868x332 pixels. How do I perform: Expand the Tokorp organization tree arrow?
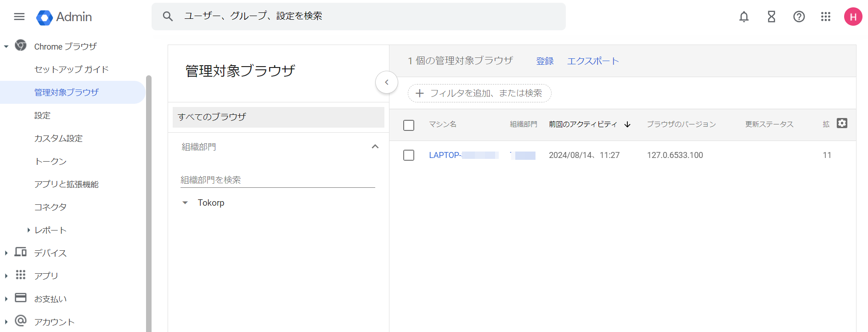point(185,203)
